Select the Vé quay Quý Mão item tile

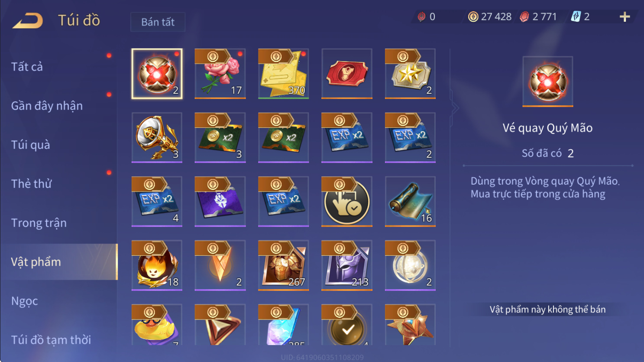pos(157,74)
